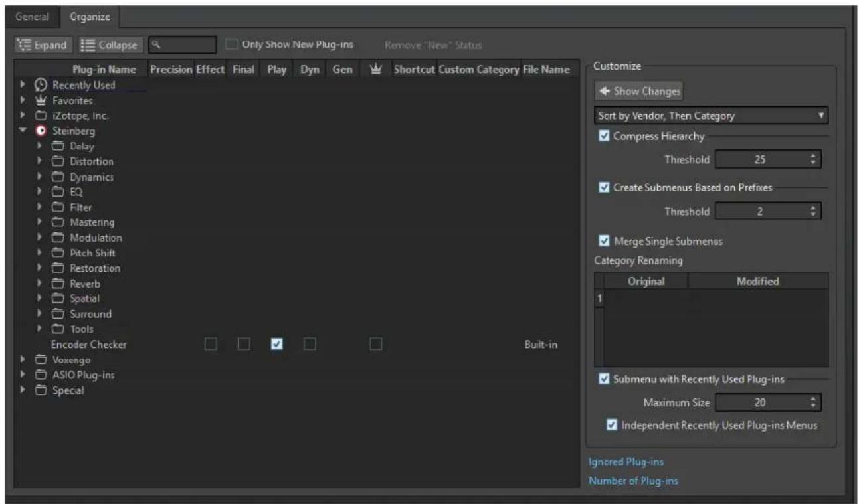Disable Compress Hierarchy checkbox
This screenshot has width=859, height=504.
pyautogui.click(x=604, y=137)
